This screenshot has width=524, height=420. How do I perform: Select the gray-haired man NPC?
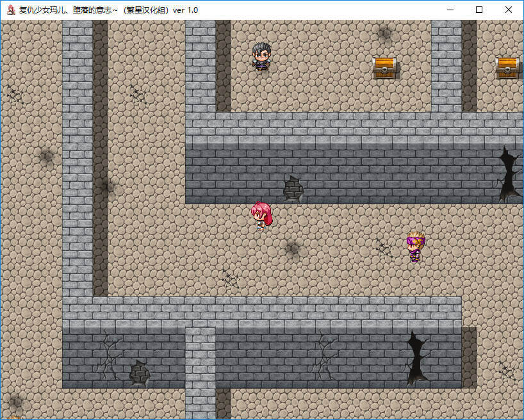pyautogui.click(x=261, y=56)
